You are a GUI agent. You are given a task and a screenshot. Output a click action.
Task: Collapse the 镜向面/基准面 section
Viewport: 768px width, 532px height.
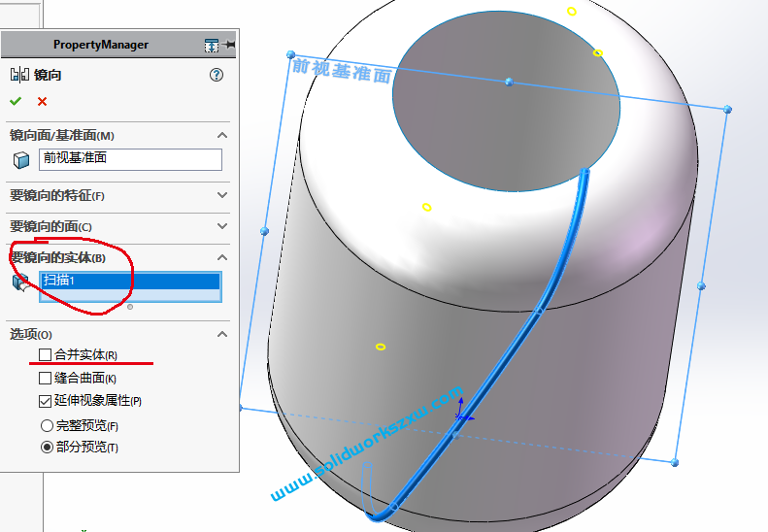click(x=222, y=135)
